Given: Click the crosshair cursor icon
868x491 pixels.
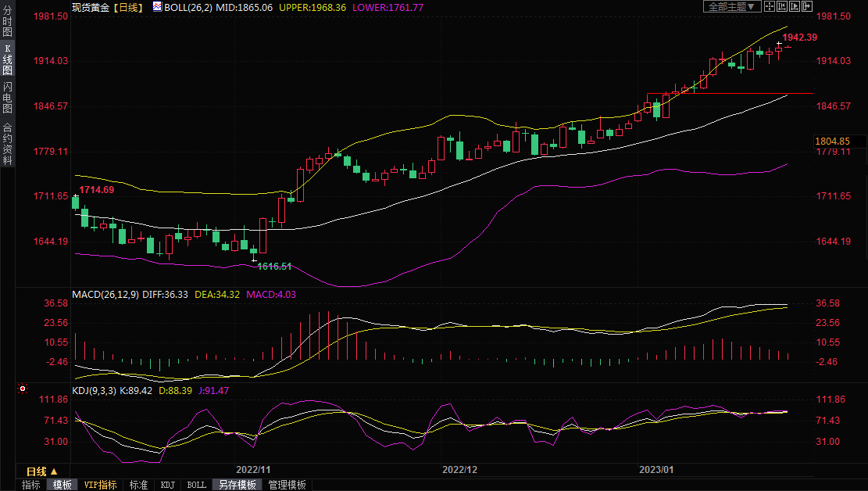Looking at the screenshot, I should 770,6.
